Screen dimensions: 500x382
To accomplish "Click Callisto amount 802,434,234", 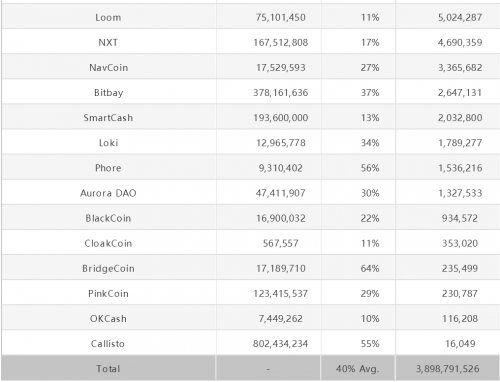I will click(x=281, y=344).
